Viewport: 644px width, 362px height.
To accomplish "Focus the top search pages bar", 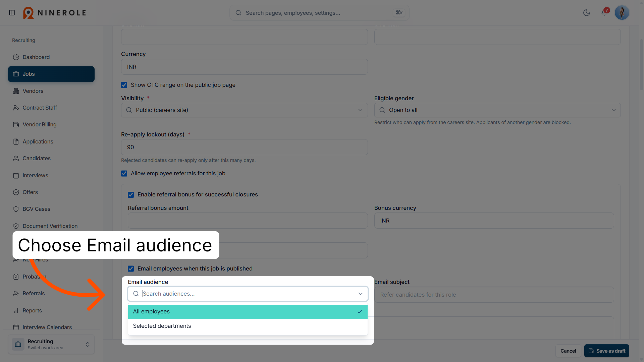I will tap(319, 13).
